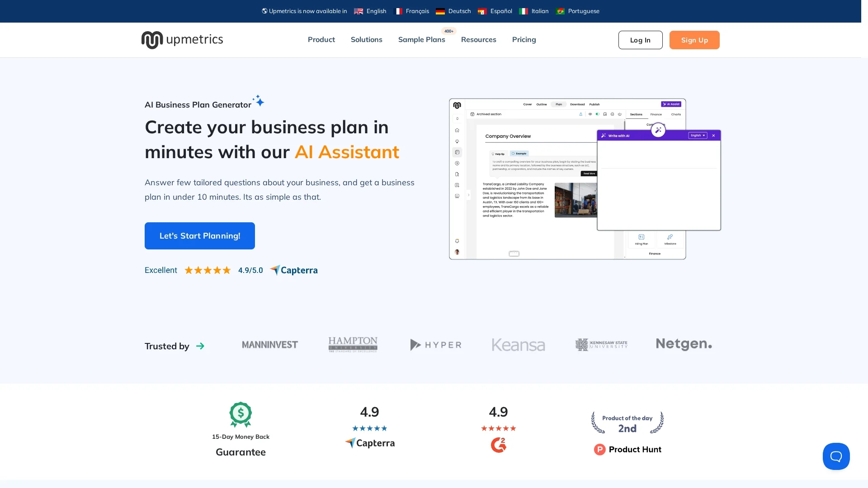Click the Capterra logo under blue stars
Screen dimensions: 868x488
(x=370, y=443)
